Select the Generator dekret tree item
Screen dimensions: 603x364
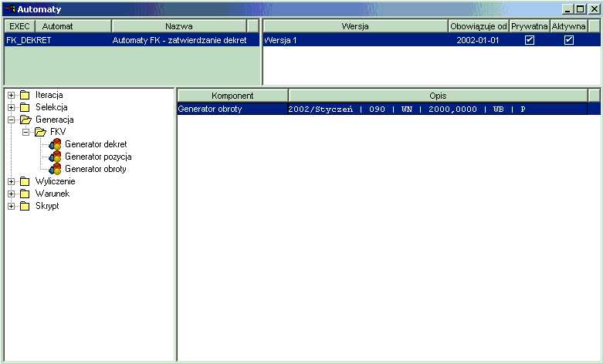click(96, 144)
